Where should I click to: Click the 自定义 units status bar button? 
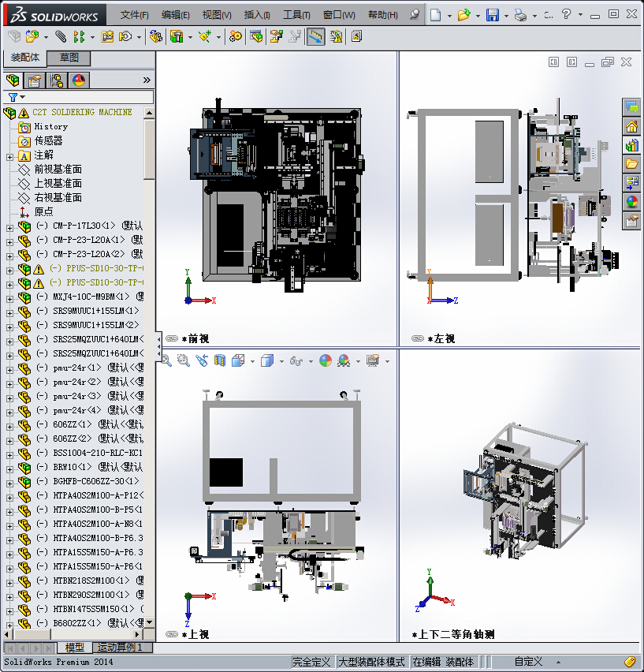[528, 662]
